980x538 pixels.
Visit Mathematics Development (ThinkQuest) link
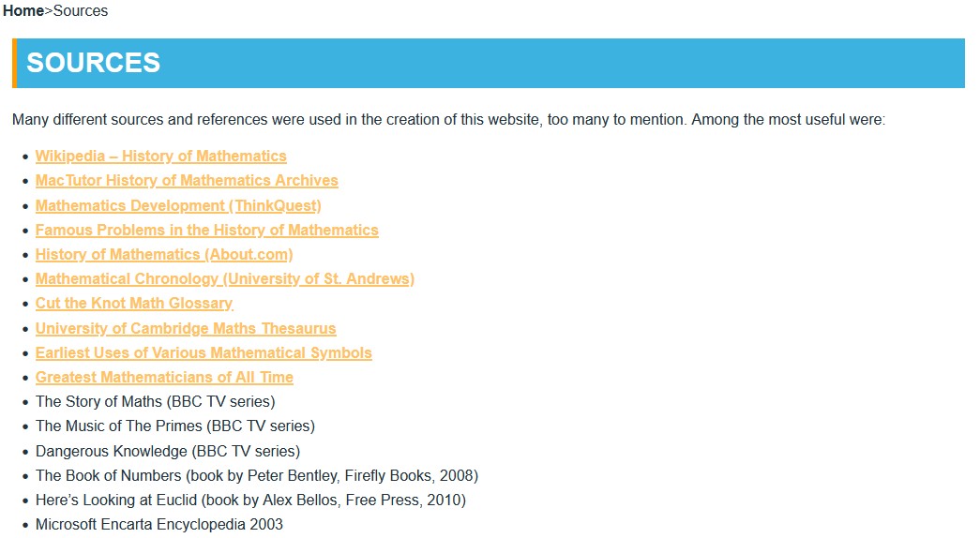178,205
